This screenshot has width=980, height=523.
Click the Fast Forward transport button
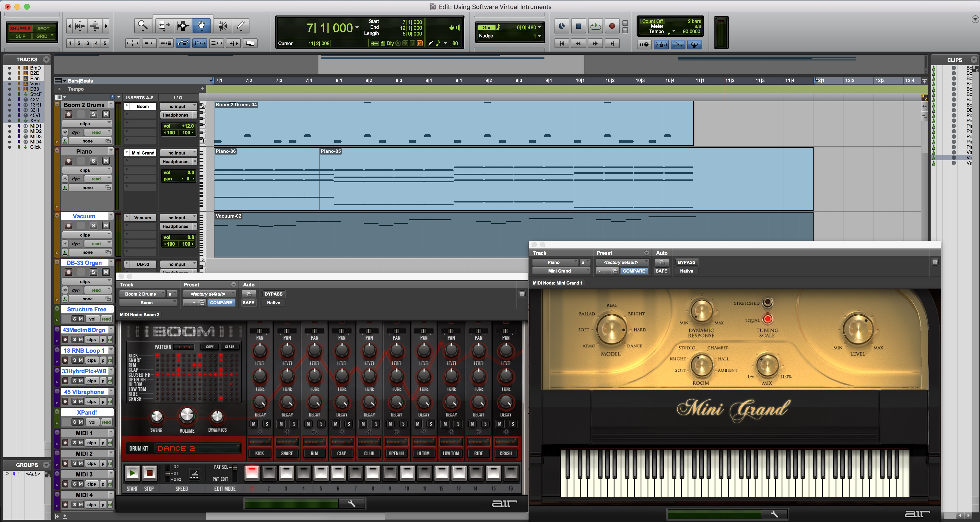[x=595, y=43]
